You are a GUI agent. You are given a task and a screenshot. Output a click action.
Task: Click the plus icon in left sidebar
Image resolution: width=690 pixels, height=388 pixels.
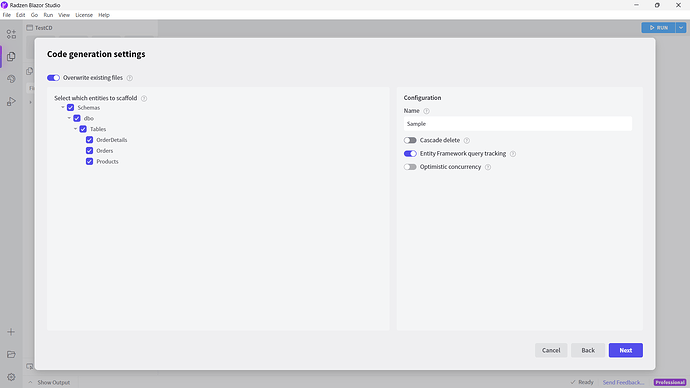(x=11, y=332)
